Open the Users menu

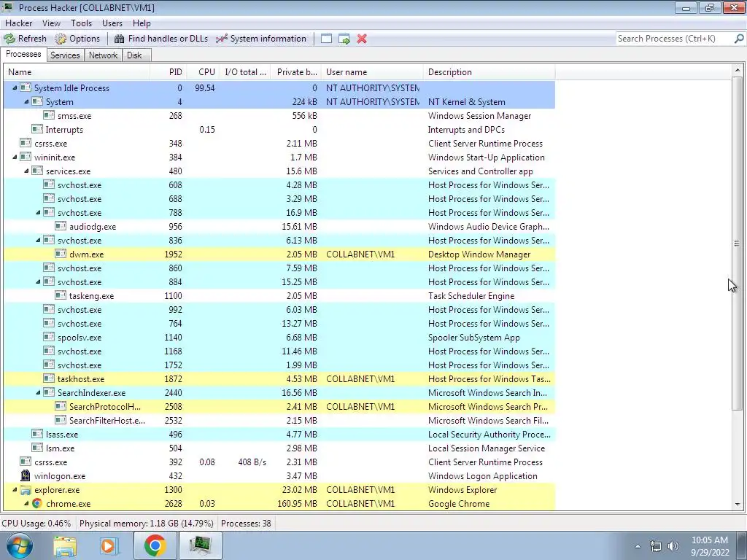(x=112, y=23)
